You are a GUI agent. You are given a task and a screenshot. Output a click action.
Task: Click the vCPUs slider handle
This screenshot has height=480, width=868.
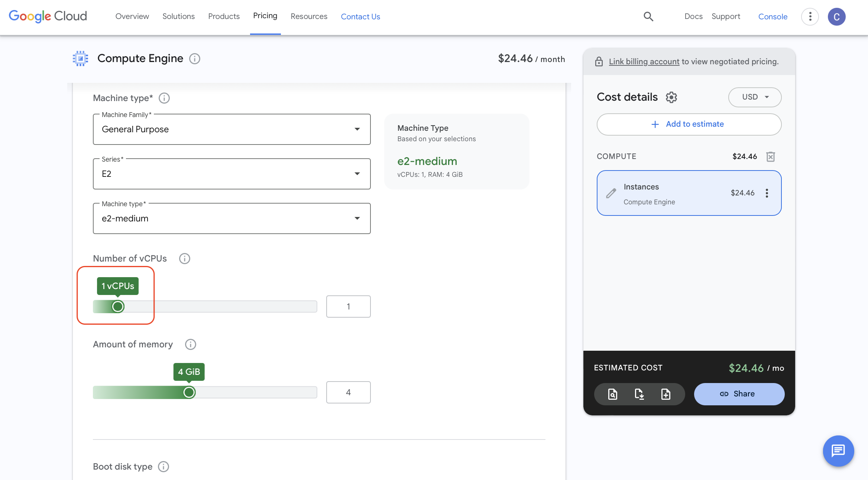click(118, 307)
